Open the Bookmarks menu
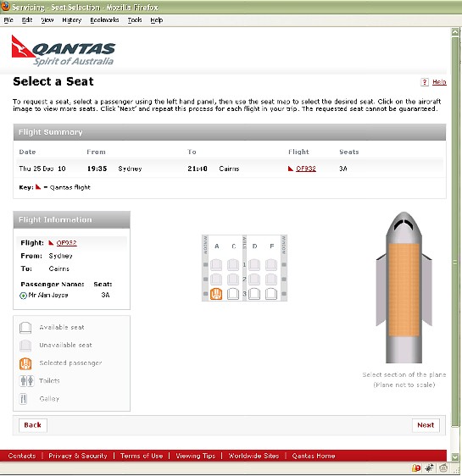The width and height of the screenshot is (462, 476). click(104, 20)
